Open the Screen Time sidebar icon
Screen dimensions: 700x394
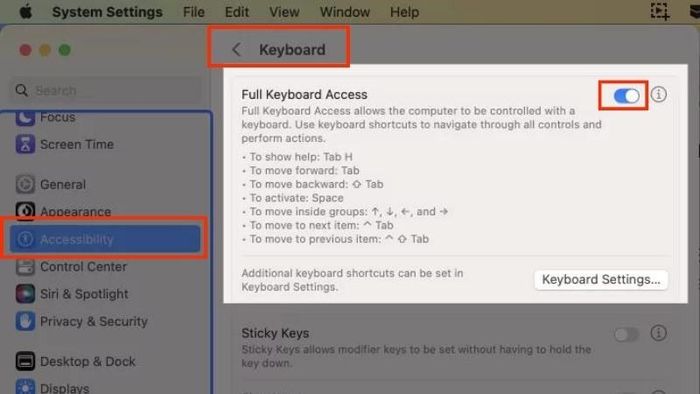(x=25, y=144)
